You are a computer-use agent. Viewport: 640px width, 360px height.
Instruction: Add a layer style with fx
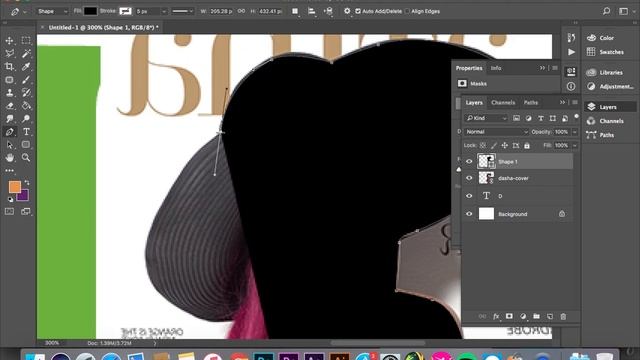pos(496,316)
